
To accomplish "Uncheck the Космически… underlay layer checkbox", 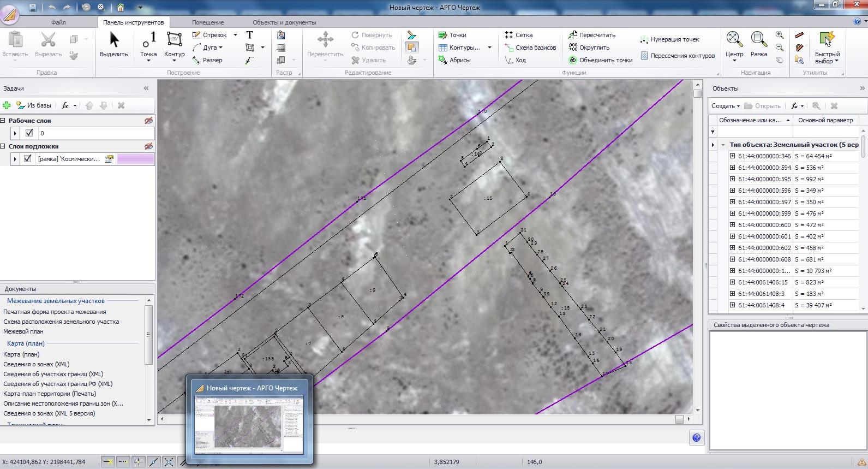I will 28,159.
